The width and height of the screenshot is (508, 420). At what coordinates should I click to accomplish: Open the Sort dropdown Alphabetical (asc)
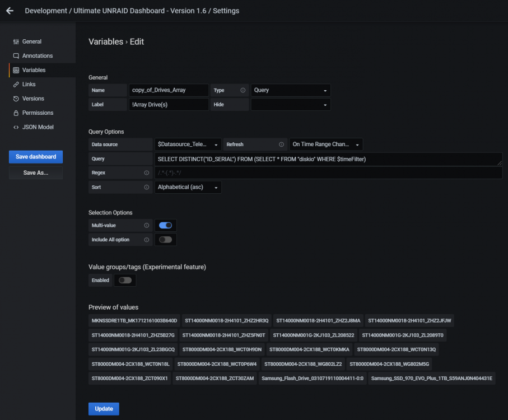coord(188,187)
